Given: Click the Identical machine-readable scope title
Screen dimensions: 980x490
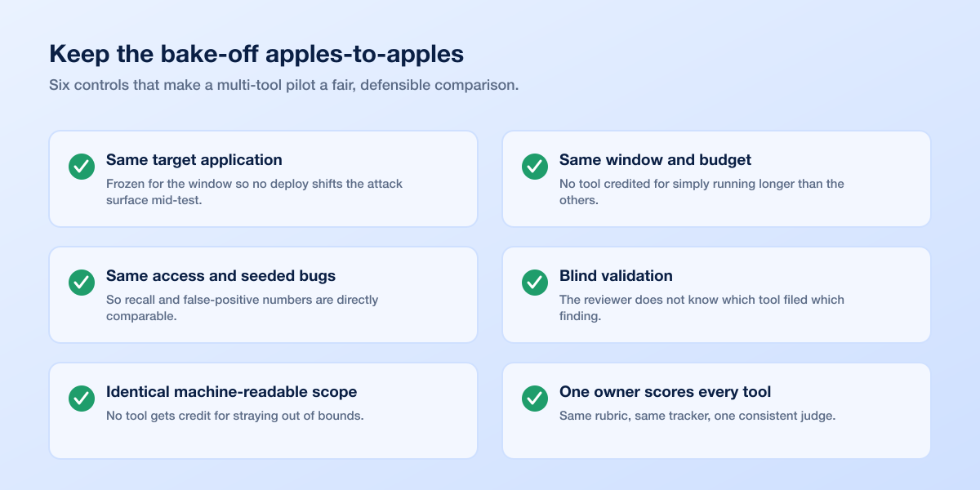Looking at the screenshot, I should [231, 392].
